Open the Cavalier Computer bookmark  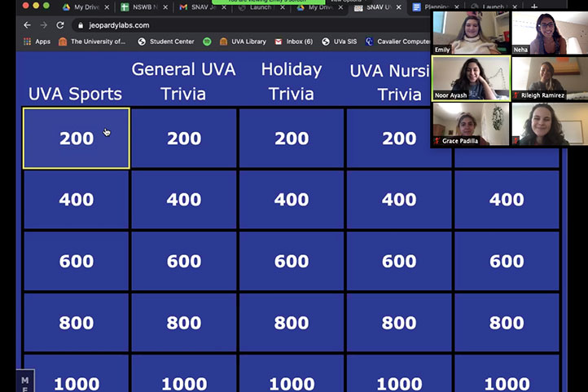coord(398,42)
